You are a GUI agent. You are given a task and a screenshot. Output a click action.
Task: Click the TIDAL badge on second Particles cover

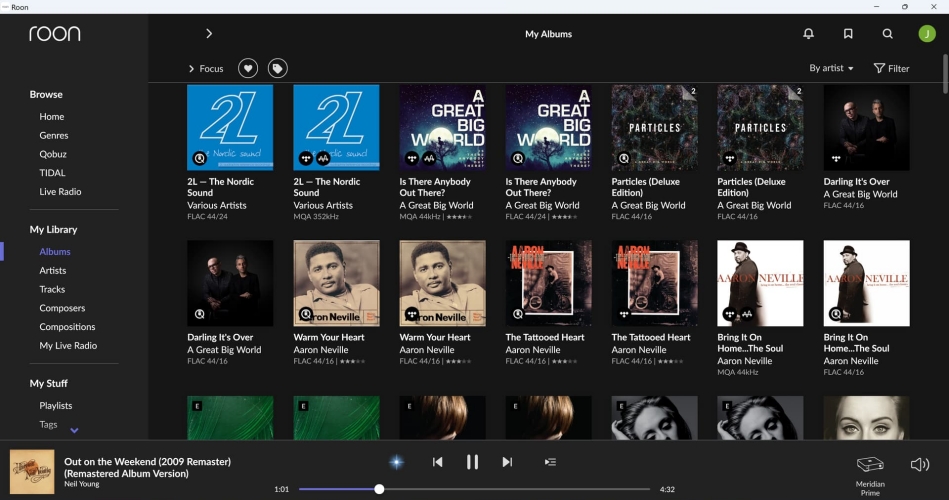coord(729,159)
